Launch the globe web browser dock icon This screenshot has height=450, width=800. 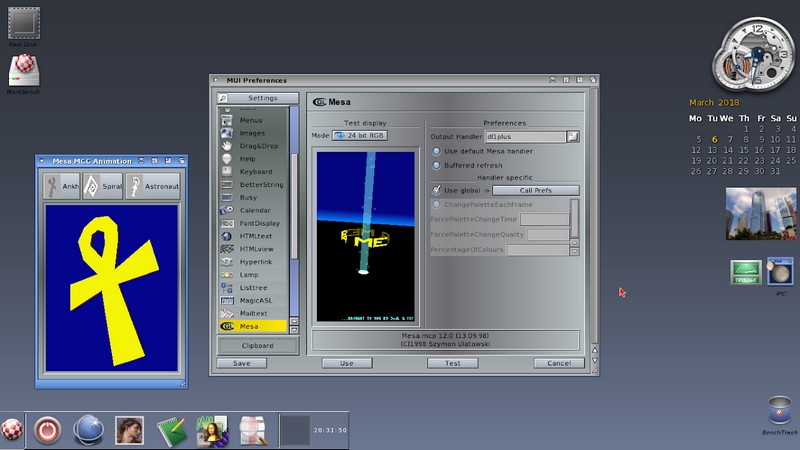(89, 430)
